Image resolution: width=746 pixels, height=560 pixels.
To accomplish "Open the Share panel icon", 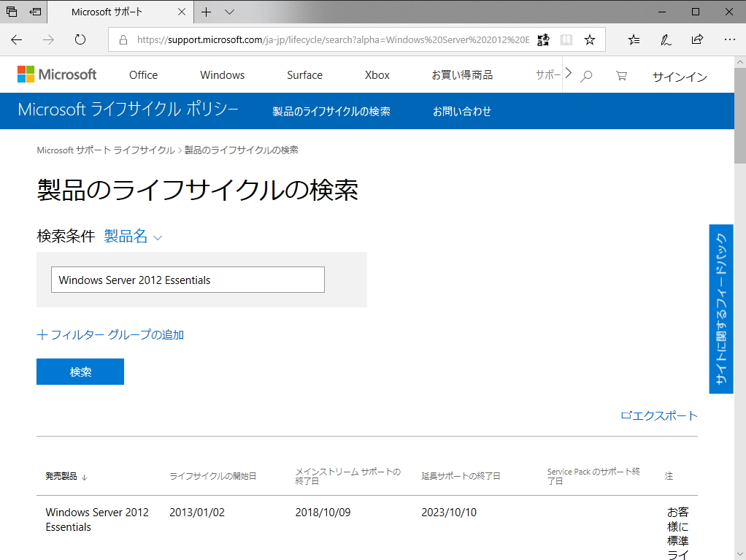I will (697, 39).
